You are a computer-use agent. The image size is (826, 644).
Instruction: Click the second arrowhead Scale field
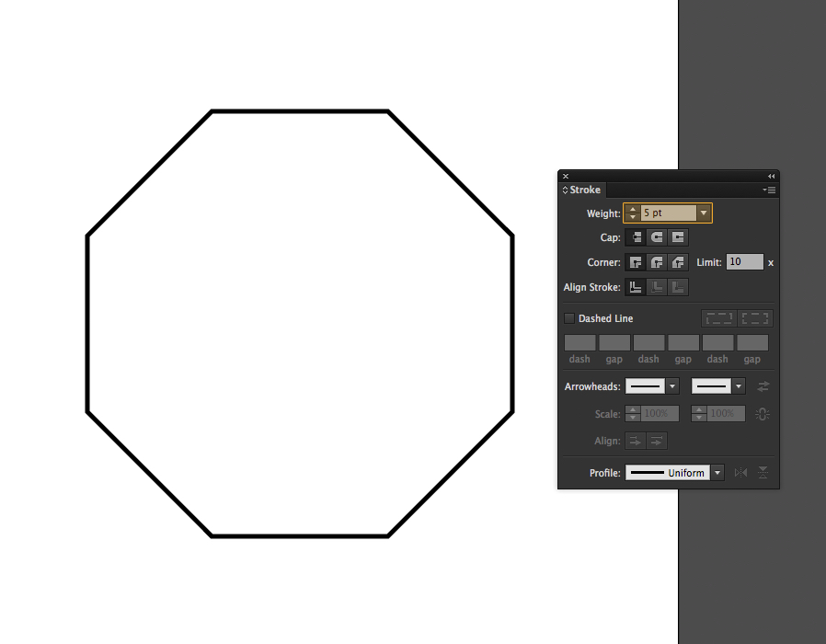pyautogui.click(x=726, y=414)
